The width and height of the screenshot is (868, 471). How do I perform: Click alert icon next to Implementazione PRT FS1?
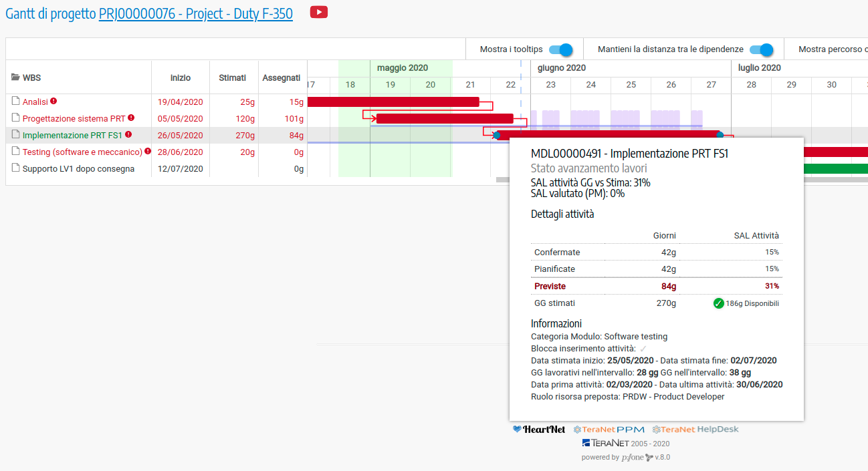(x=128, y=135)
